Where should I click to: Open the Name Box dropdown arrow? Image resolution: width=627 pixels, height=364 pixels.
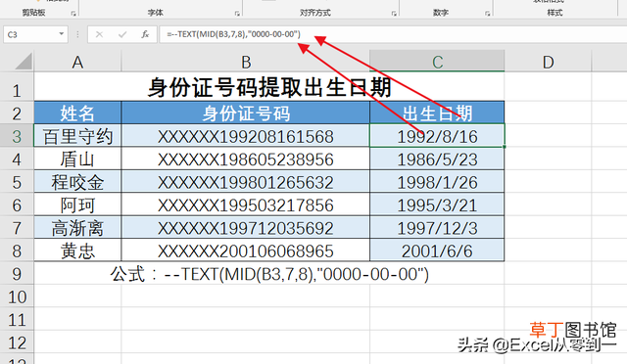(x=61, y=34)
